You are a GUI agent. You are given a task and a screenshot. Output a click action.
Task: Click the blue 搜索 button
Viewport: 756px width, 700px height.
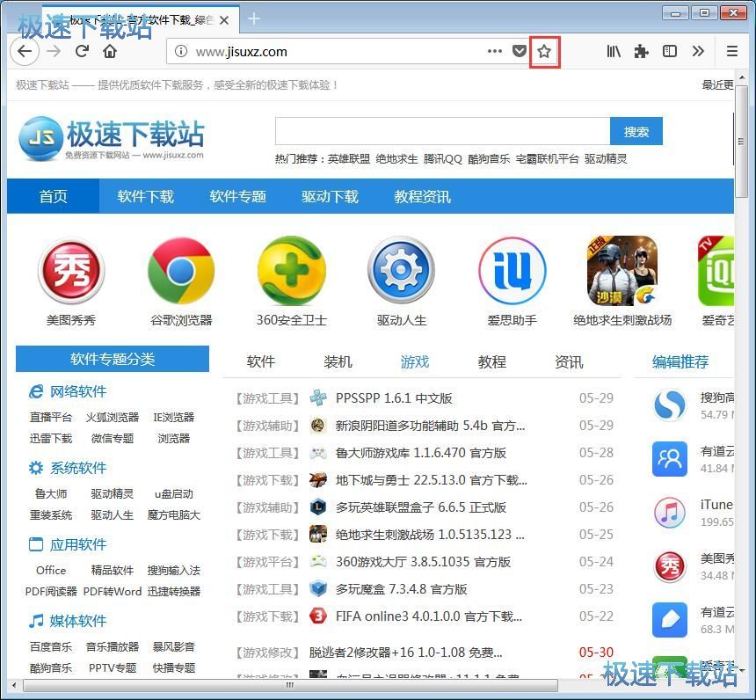click(636, 132)
